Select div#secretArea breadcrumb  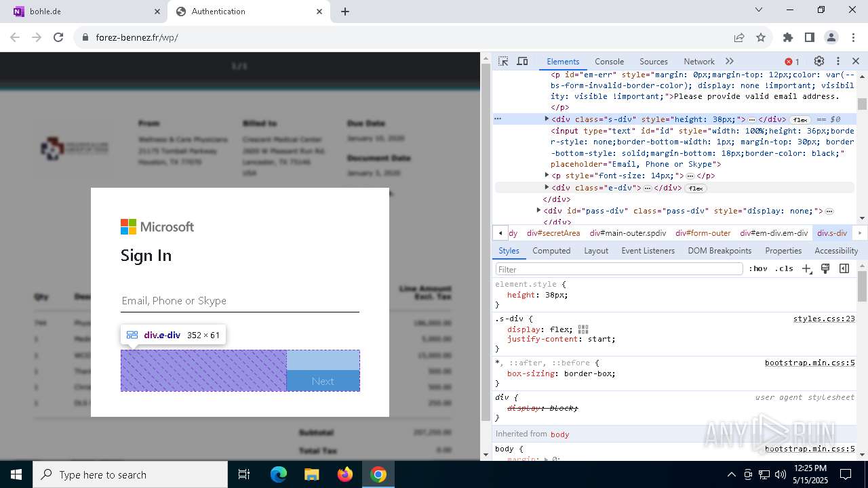[553, 233]
